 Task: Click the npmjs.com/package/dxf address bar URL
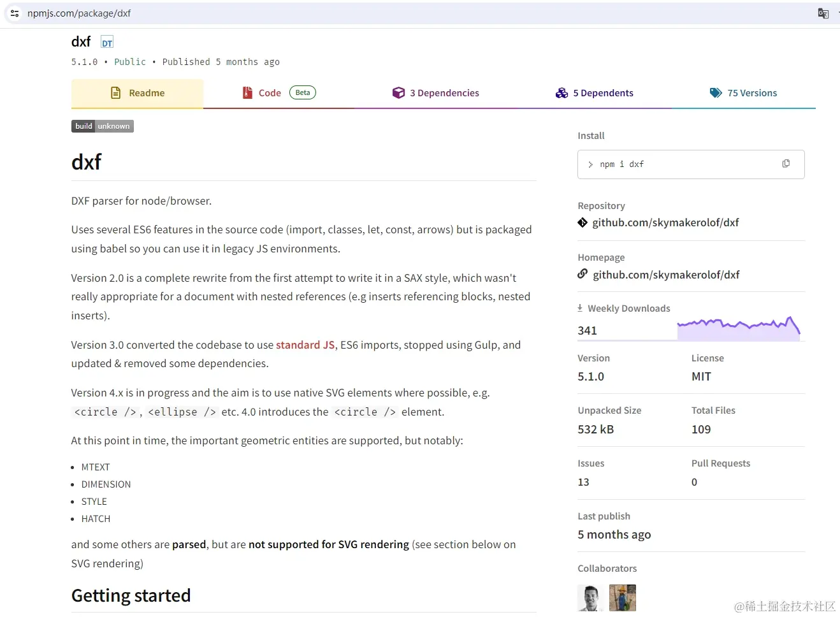(x=79, y=13)
